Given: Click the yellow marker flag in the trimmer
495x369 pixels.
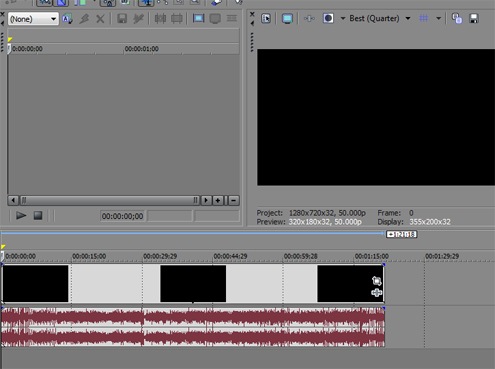Looking at the screenshot, I should 10,39.
